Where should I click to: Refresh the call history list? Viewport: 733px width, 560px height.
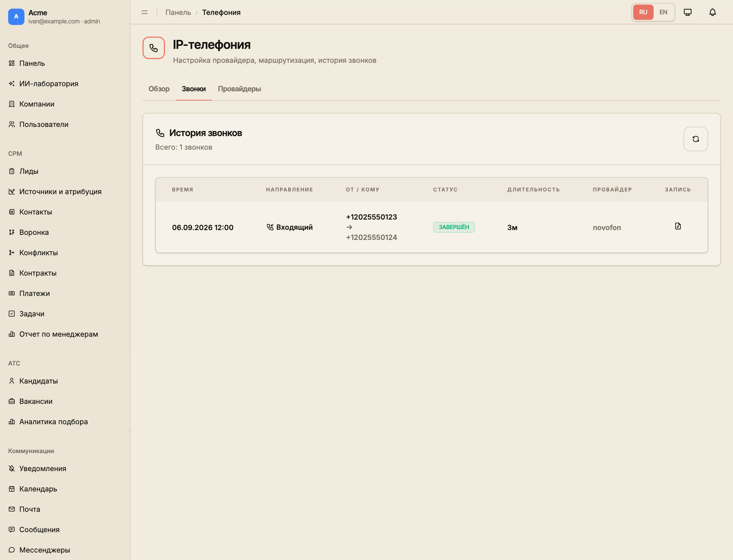pyautogui.click(x=696, y=139)
